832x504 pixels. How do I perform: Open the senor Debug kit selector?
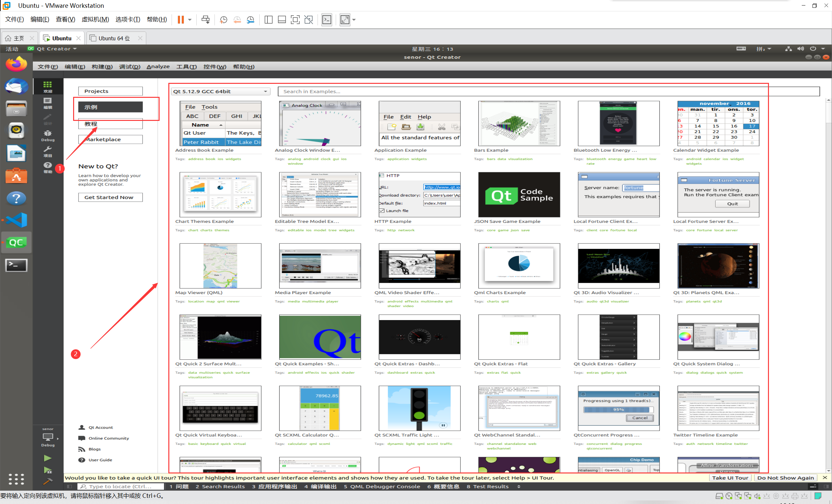(47, 437)
